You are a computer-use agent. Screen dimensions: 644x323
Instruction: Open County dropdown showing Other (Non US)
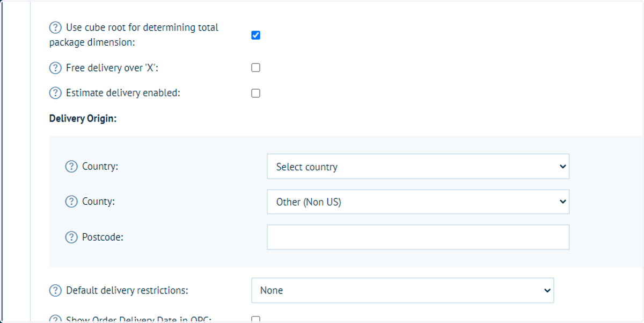(x=418, y=202)
